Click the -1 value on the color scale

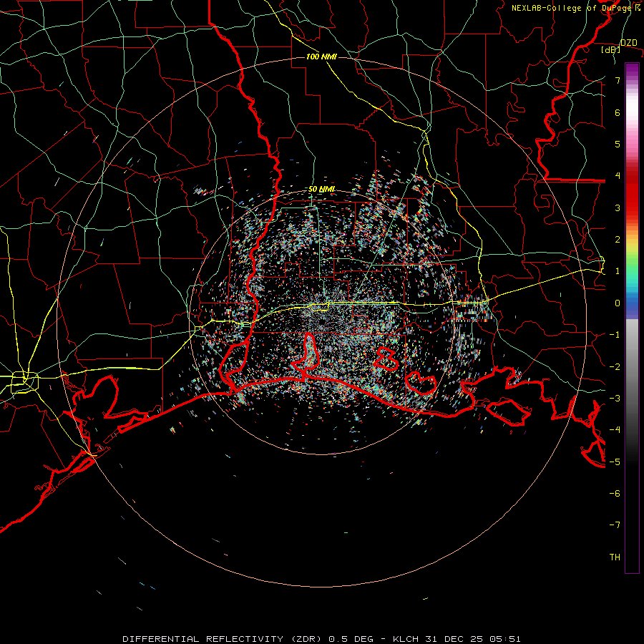pos(615,335)
